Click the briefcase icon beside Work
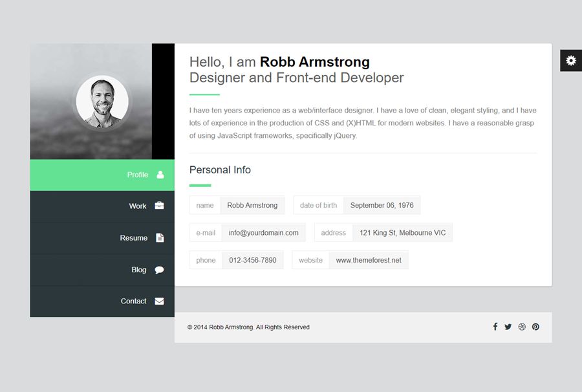This screenshot has width=582, height=392. coord(159,206)
